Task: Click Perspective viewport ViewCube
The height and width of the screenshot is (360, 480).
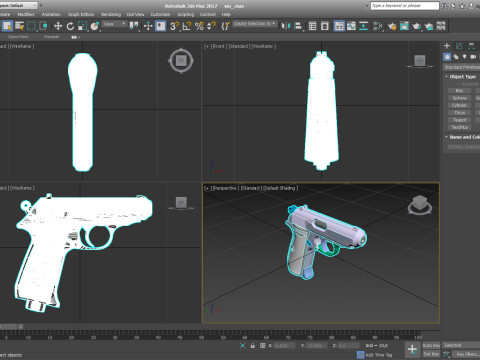Action: 420,203
